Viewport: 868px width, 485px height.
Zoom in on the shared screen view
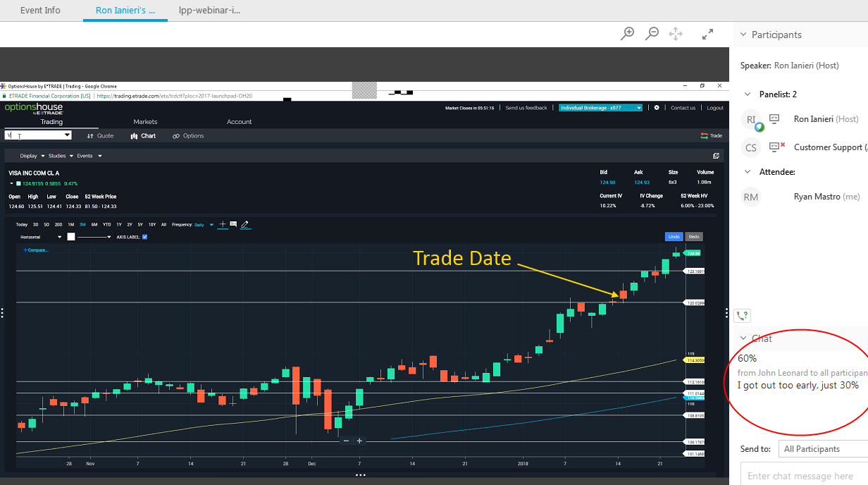628,33
